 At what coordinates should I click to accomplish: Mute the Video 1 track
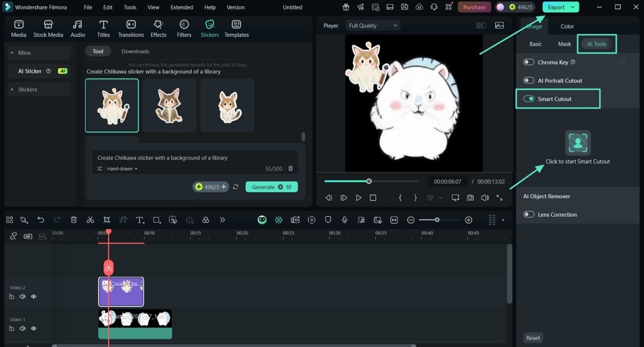pos(22,328)
